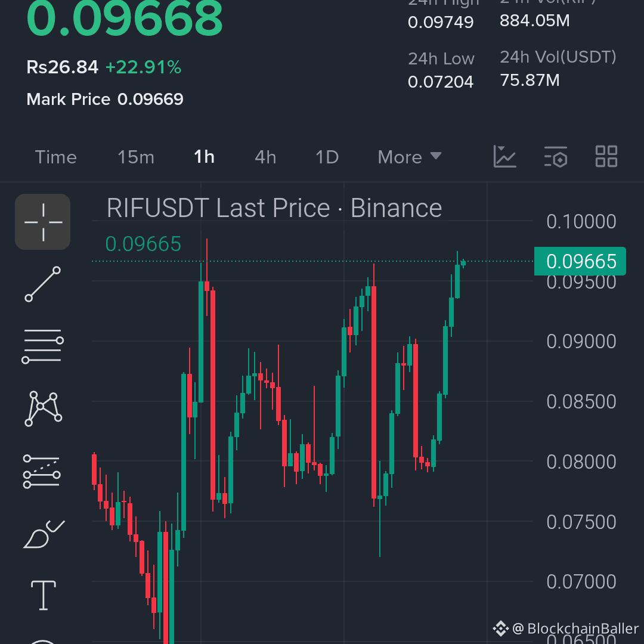Tap the 24h High value 0.09749
This screenshot has width=644, height=644.
pos(441,22)
